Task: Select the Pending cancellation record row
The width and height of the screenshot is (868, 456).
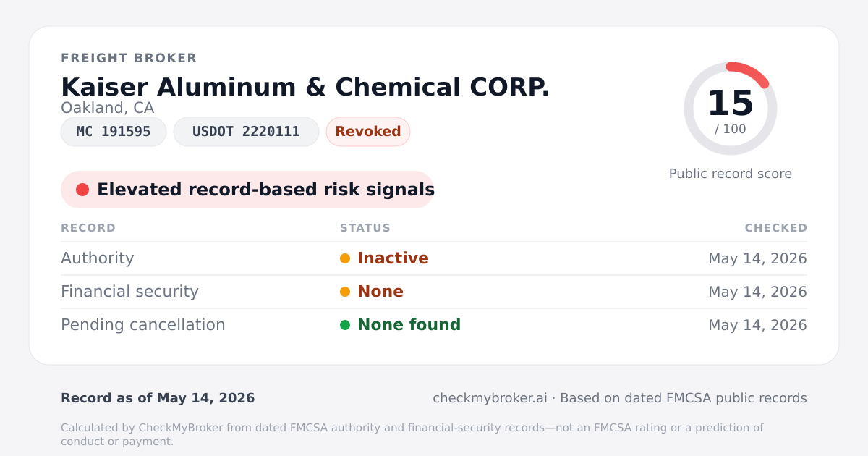Action: point(434,325)
